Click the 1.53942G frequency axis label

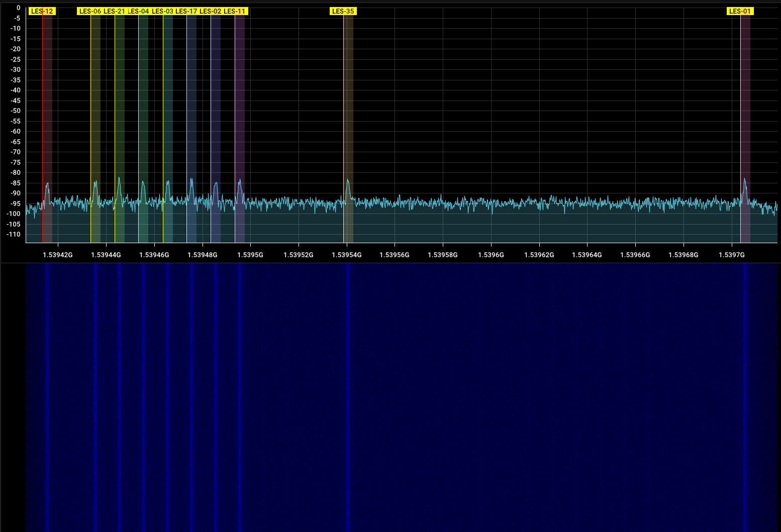click(x=58, y=255)
